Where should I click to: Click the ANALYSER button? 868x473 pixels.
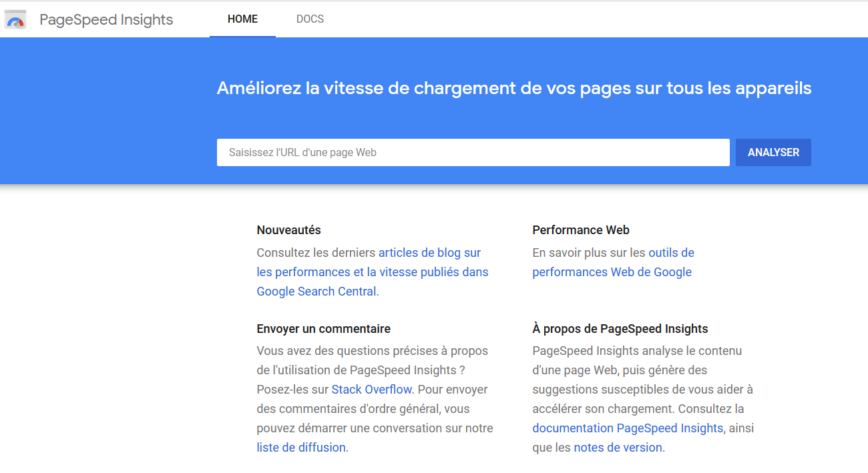[x=773, y=152]
